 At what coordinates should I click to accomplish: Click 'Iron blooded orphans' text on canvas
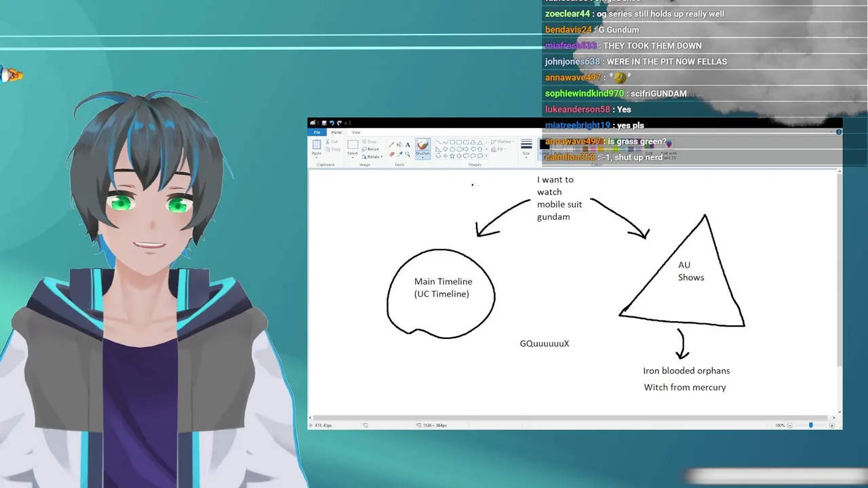click(x=687, y=371)
